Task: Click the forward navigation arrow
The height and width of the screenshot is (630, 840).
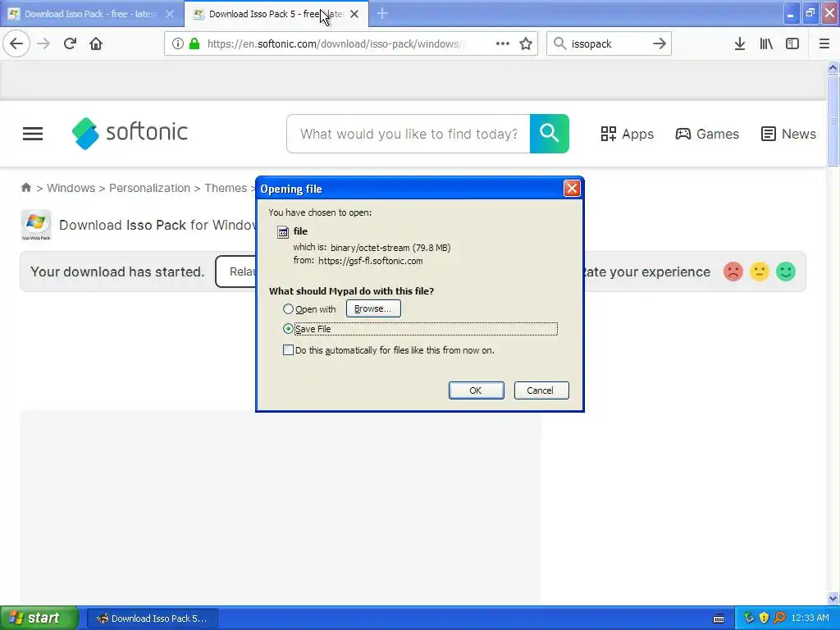Action: [43, 43]
